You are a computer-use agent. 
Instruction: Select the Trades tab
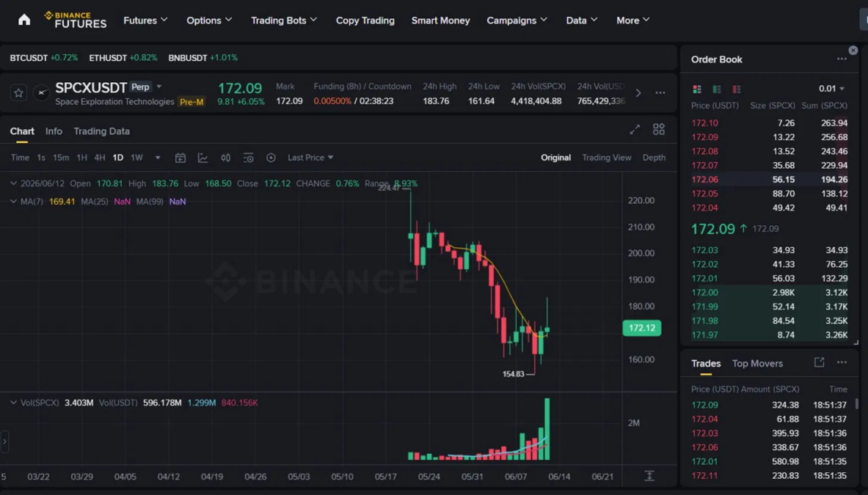point(706,364)
